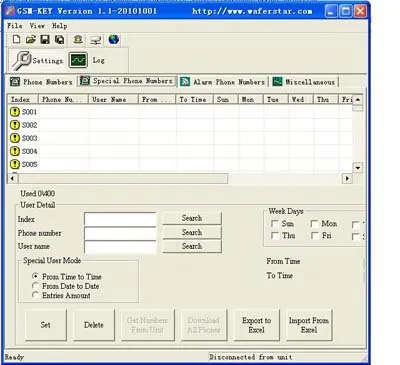
Task: Click the Sun column header
Action: (225, 99)
